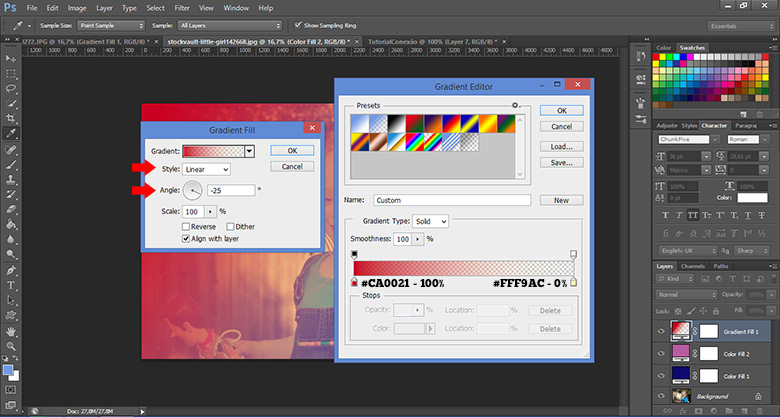780x417 pixels.
Task: Open the Filter menu
Action: click(x=182, y=8)
